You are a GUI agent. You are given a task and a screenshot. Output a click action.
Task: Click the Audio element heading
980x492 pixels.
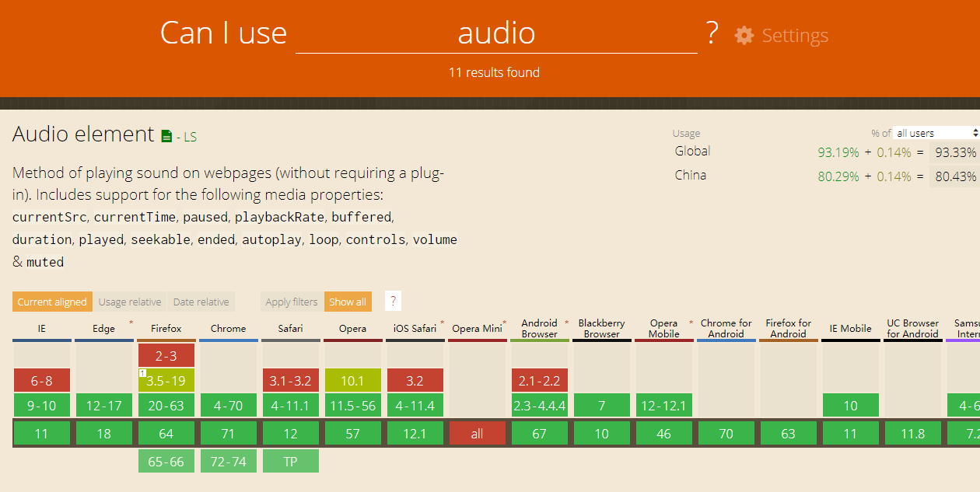[83, 134]
